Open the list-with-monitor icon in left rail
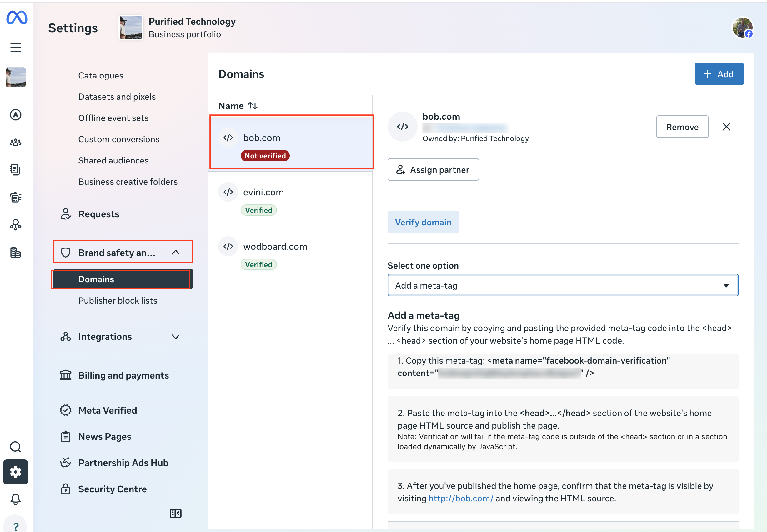The width and height of the screenshot is (767, 532). coord(16,197)
